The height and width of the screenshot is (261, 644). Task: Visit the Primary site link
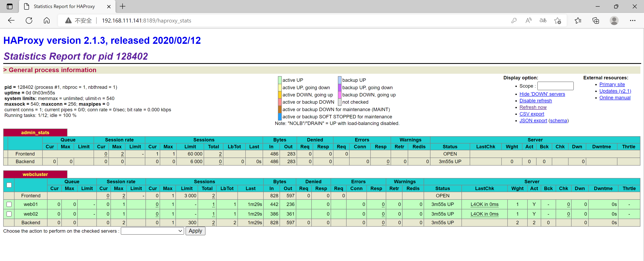(612, 84)
